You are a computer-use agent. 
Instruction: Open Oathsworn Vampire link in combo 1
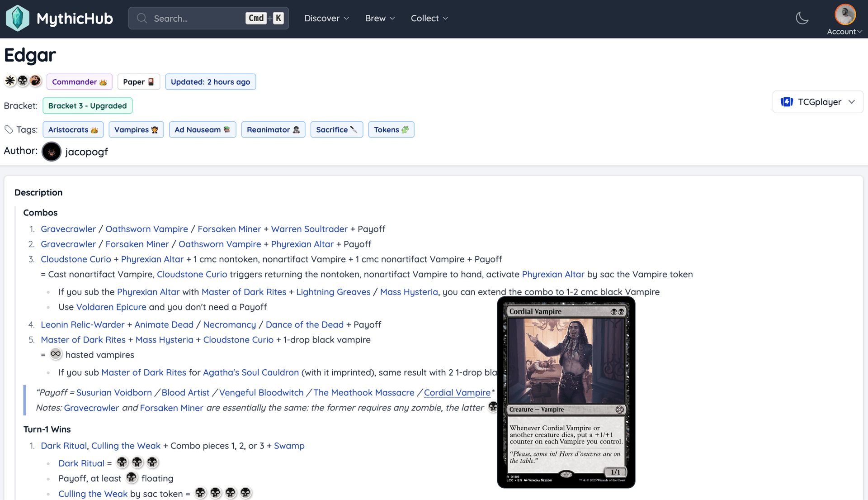click(146, 229)
